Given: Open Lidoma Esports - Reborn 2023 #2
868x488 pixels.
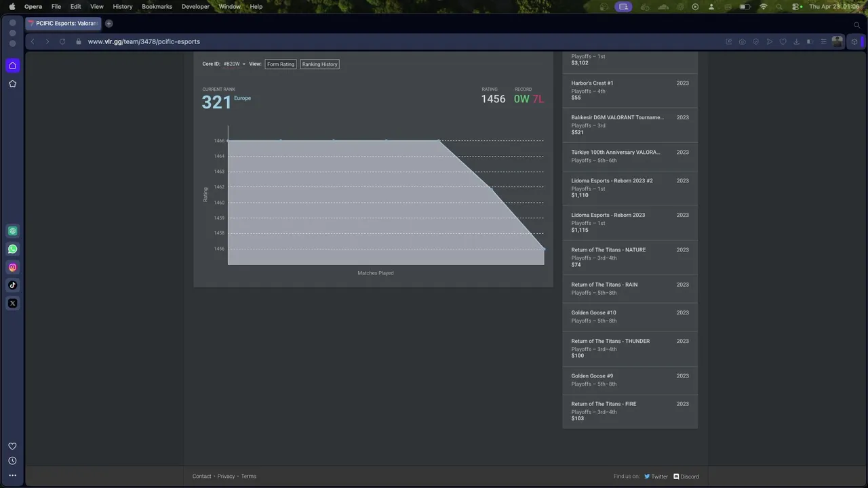Looking at the screenshot, I should [x=630, y=188].
